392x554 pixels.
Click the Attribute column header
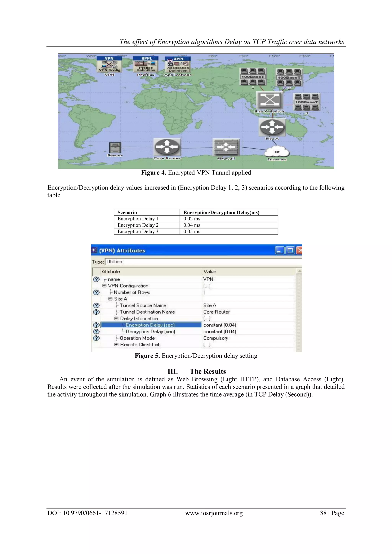pos(151,271)
